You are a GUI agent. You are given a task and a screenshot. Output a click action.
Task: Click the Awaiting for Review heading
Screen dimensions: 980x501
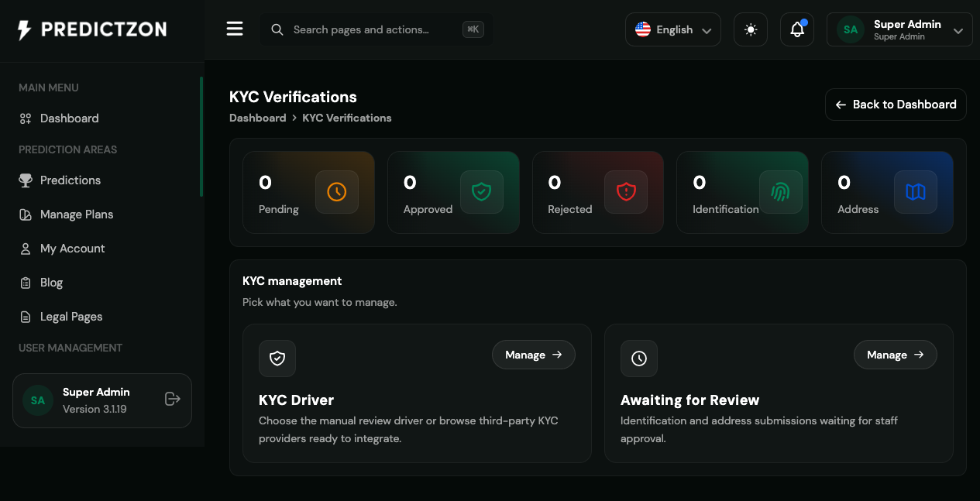689,400
